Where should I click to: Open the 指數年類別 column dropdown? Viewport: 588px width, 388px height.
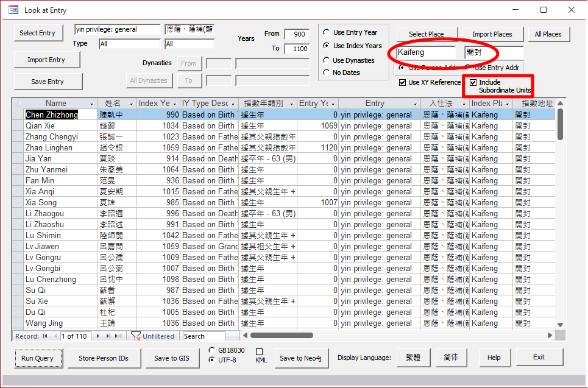[291, 104]
